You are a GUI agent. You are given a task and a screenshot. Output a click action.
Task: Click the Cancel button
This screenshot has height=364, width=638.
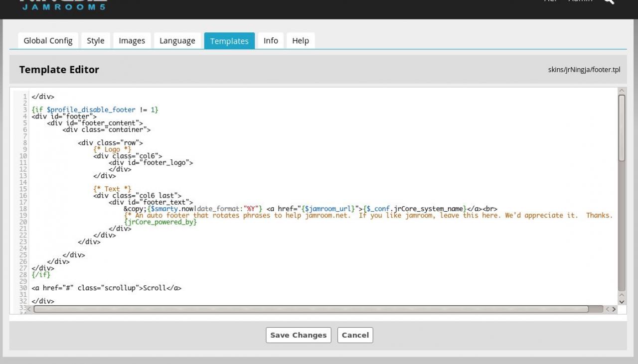coord(355,335)
